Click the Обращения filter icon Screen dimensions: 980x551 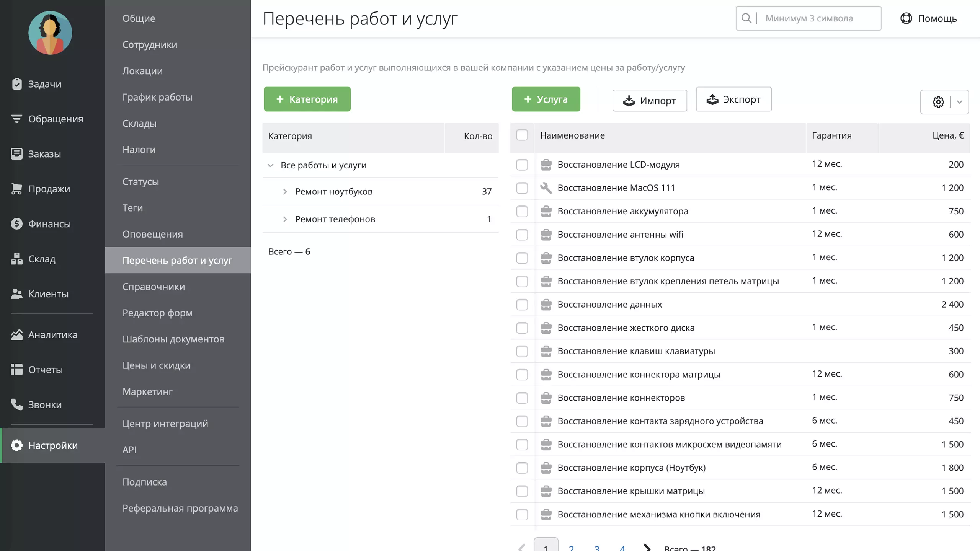(x=16, y=119)
